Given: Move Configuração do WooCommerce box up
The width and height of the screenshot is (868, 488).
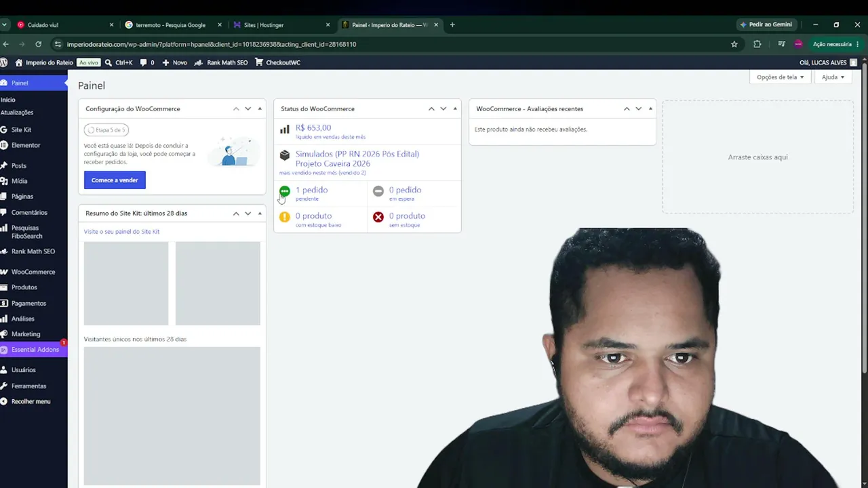Looking at the screenshot, I should (x=236, y=108).
